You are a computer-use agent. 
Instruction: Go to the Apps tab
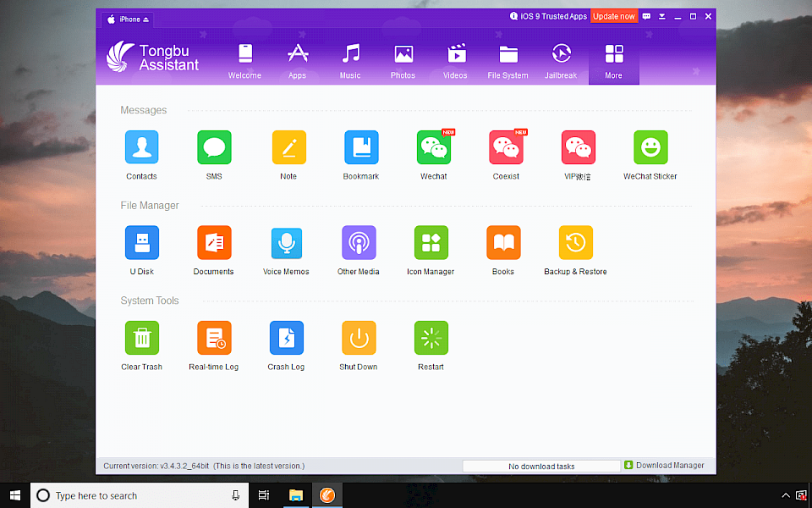point(297,61)
